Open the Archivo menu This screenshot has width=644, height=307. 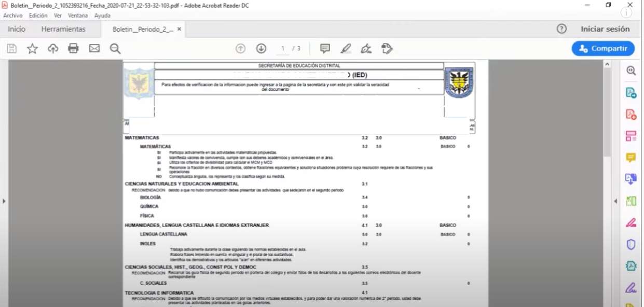[x=13, y=16]
